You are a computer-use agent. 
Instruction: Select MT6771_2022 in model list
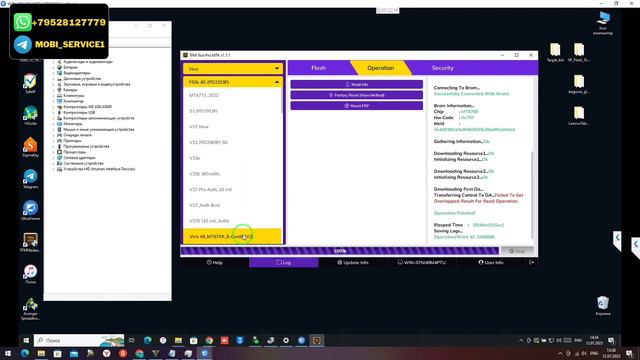(x=204, y=95)
